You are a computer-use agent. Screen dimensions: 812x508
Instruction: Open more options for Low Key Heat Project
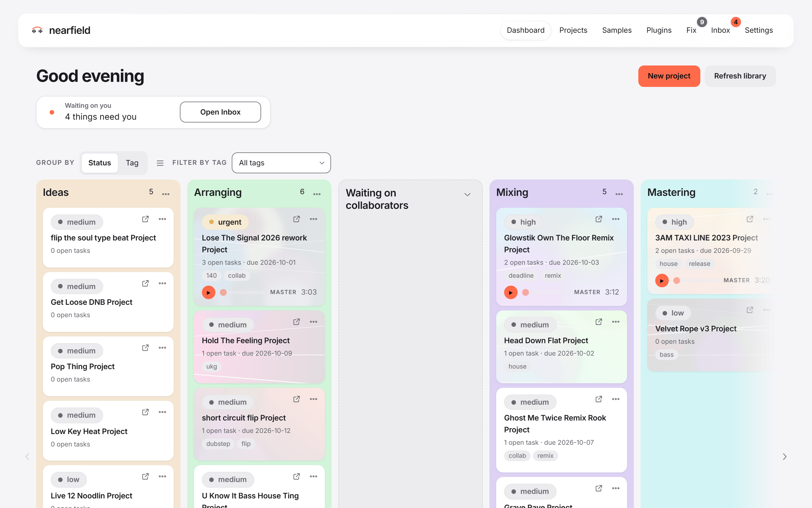point(162,412)
